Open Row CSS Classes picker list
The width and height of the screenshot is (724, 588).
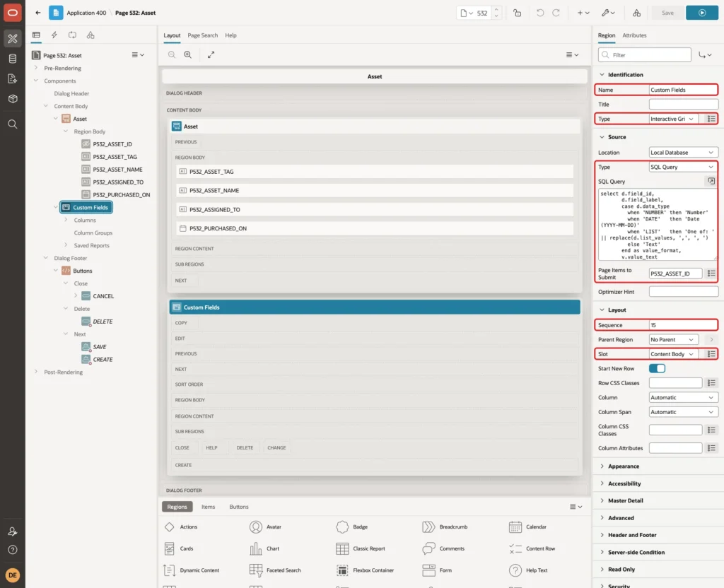tap(711, 382)
